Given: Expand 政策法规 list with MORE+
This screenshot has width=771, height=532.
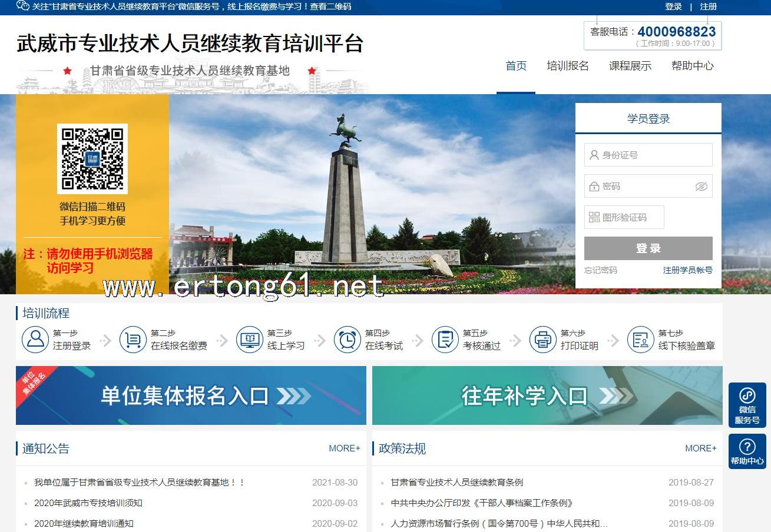Looking at the screenshot, I should [x=700, y=448].
